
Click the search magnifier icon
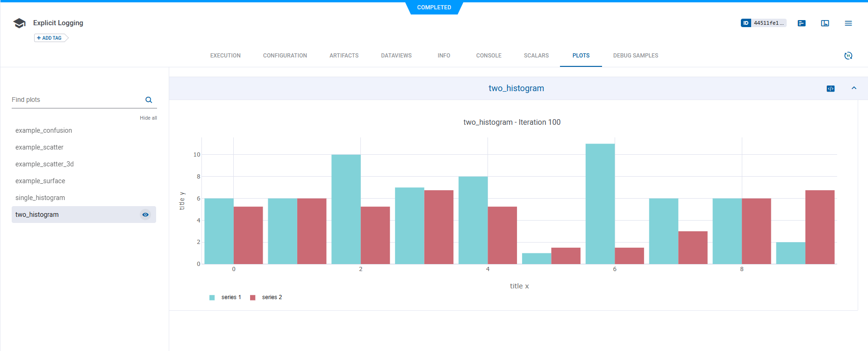click(x=149, y=100)
